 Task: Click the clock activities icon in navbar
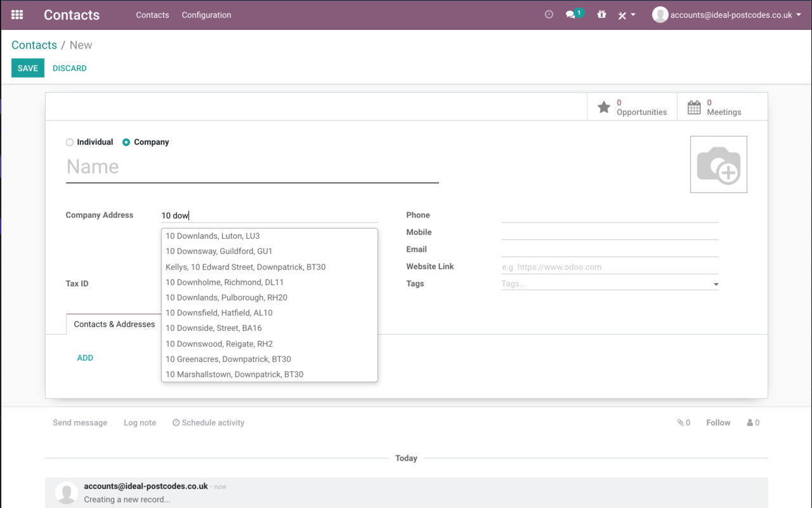pos(549,15)
